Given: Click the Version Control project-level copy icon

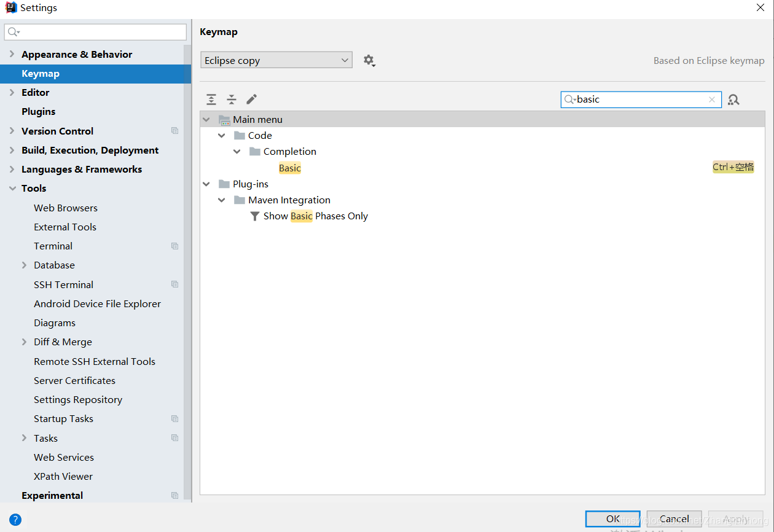Looking at the screenshot, I should point(175,131).
